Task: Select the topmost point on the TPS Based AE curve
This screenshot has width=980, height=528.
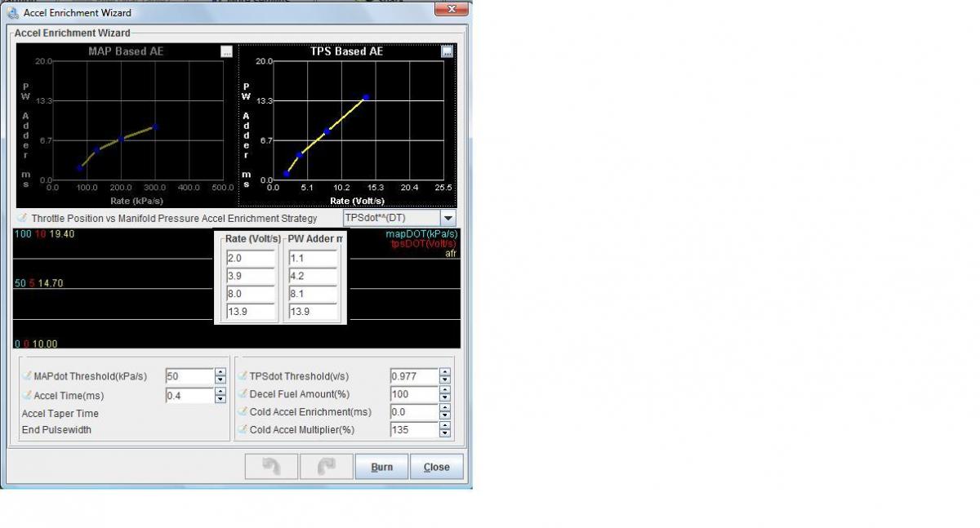Action: pyautogui.click(x=366, y=97)
